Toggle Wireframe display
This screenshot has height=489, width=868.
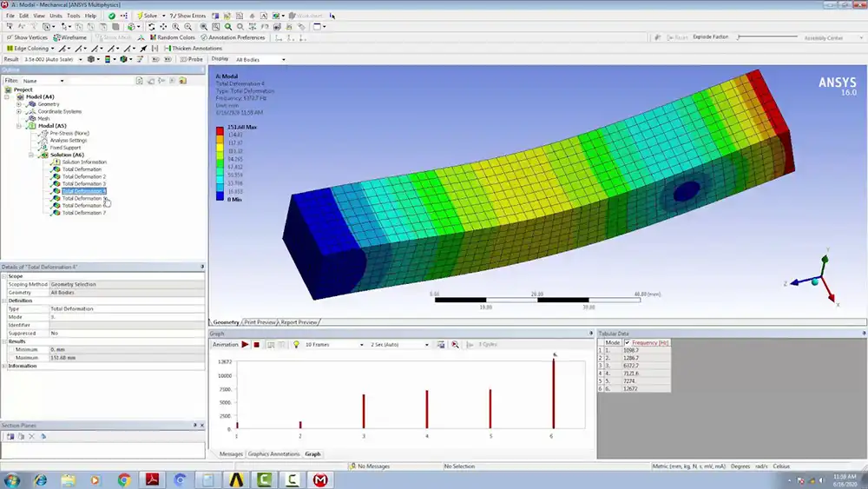69,37
